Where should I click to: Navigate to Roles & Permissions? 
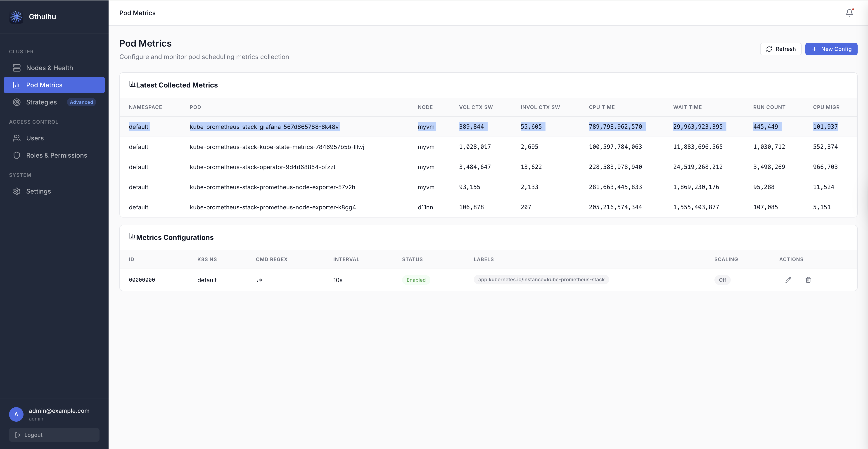pos(56,155)
